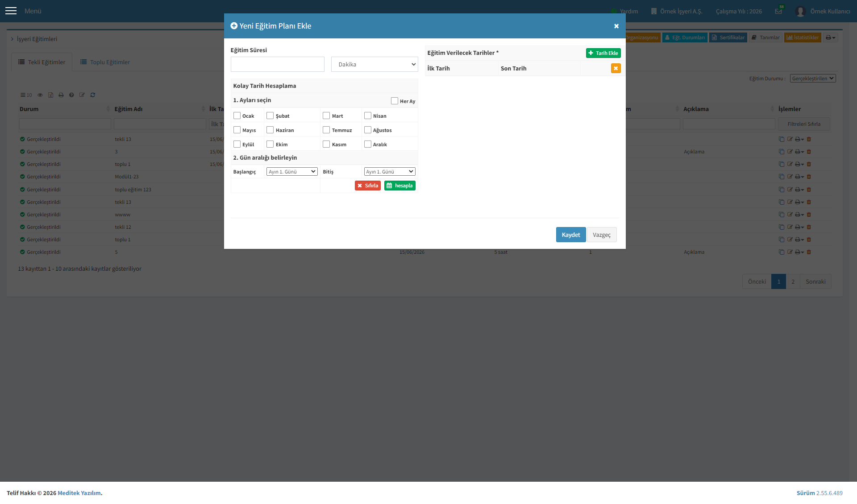Click the eye visibility icon in the table toolbar

point(40,95)
